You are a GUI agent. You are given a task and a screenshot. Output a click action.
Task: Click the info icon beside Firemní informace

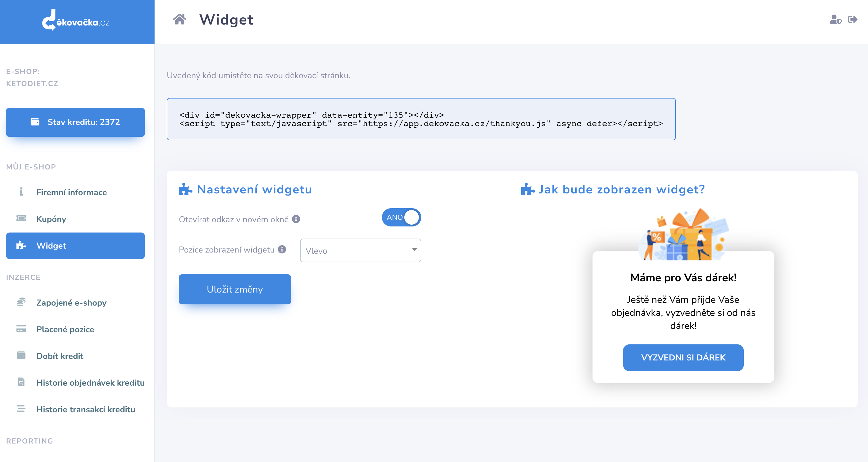(x=21, y=192)
